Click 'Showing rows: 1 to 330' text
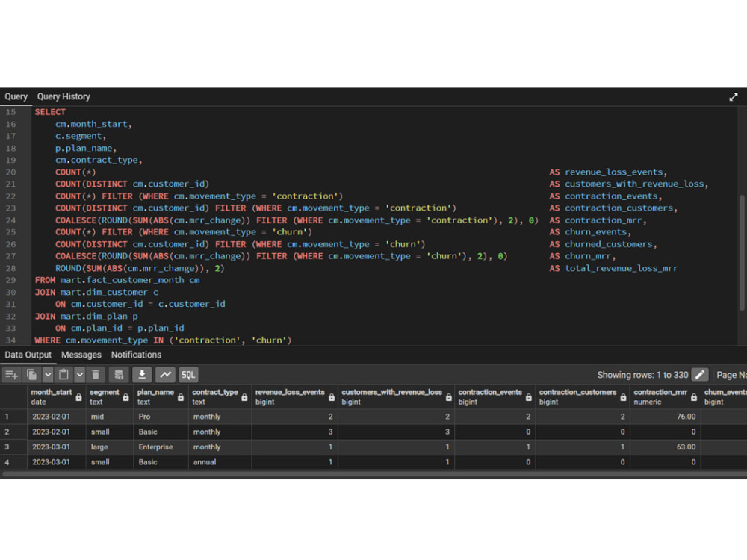The height and width of the screenshot is (560, 747). (642, 375)
